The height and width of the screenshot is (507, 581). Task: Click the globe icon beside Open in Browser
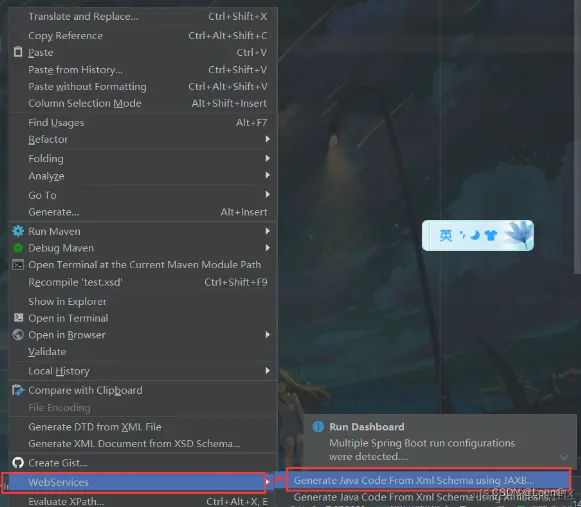coord(18,335)
